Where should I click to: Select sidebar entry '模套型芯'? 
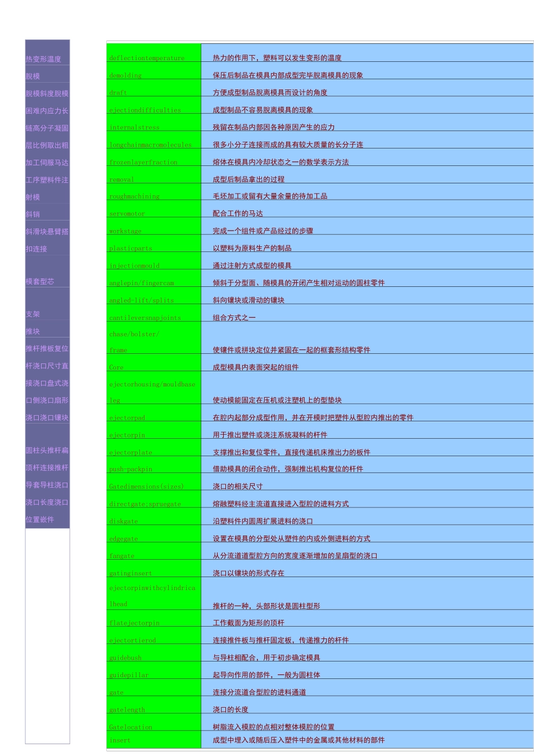40,281
